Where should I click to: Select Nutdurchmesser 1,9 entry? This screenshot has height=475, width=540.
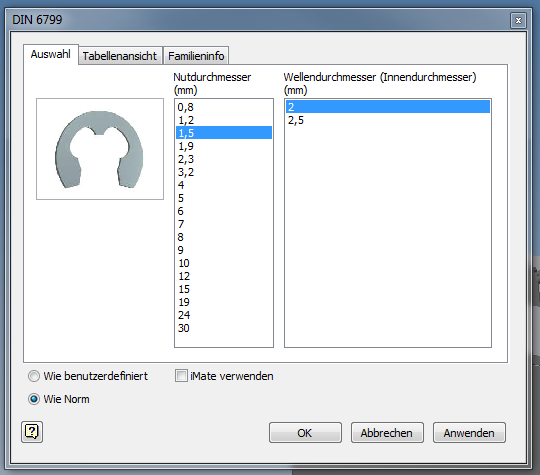click(x=224, y=146)
